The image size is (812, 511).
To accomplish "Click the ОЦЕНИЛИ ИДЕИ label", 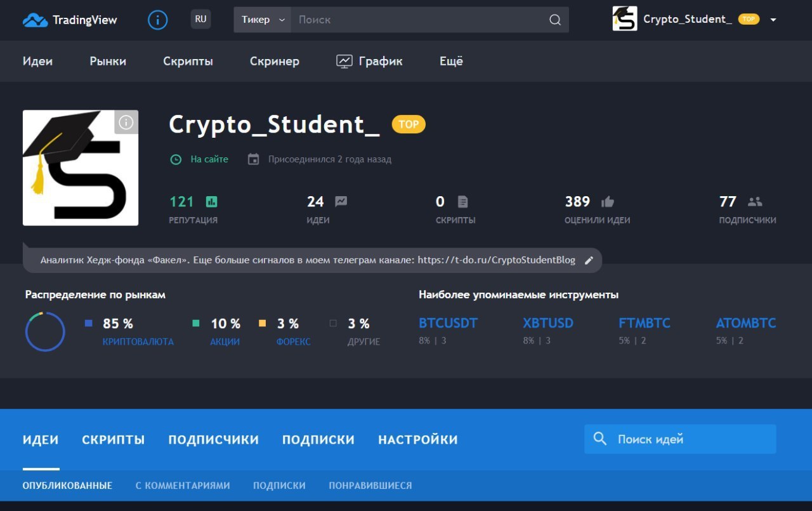I will [x=598, y=220].
